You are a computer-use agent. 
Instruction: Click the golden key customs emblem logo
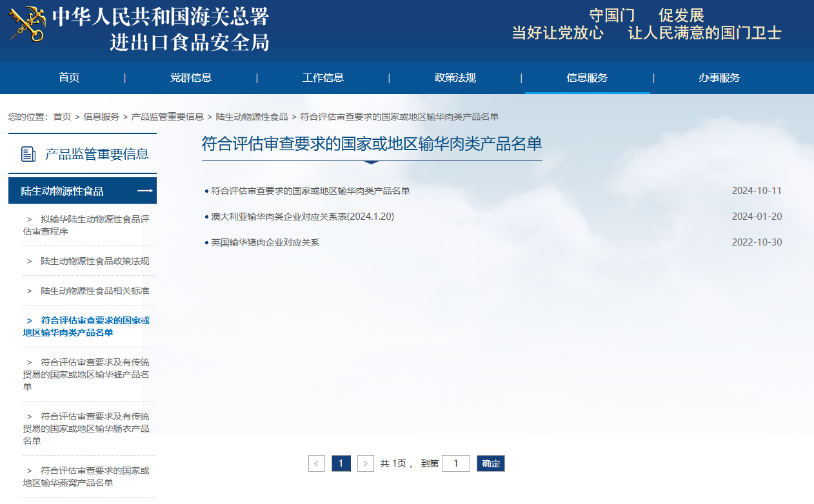coord(26,28)
